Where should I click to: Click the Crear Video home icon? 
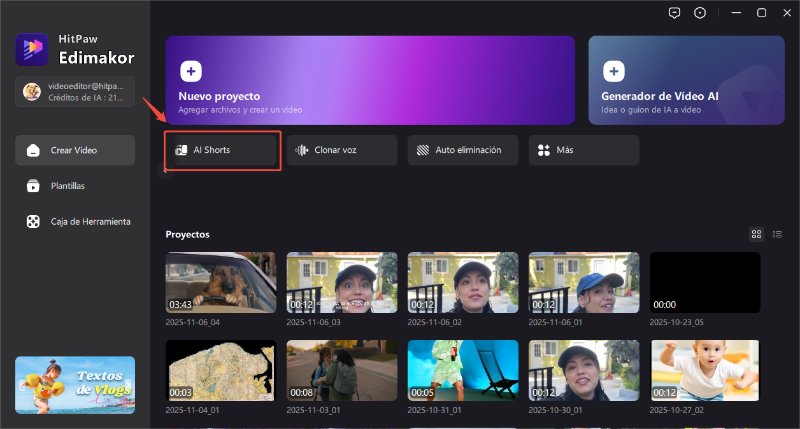(x=33, y=150)
